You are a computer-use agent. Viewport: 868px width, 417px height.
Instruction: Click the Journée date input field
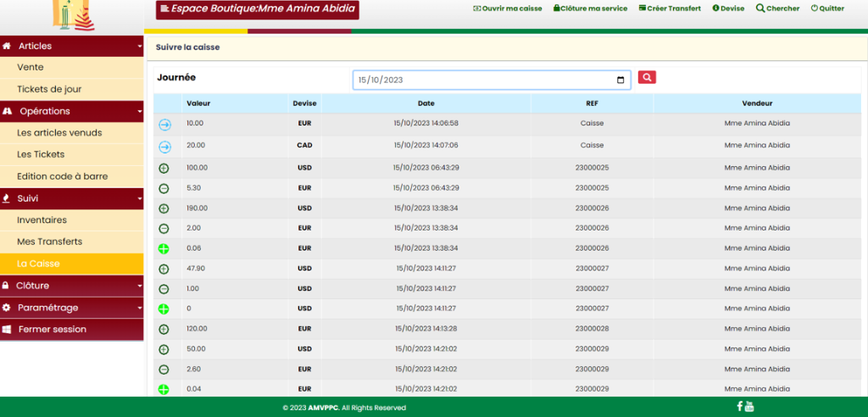point(492,80)
